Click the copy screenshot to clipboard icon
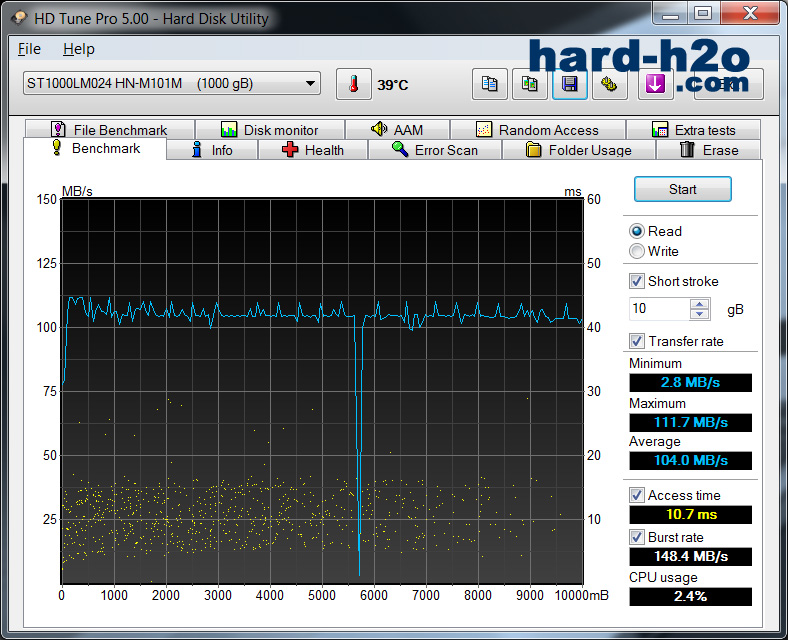788x640 pixels. point(529,84)
